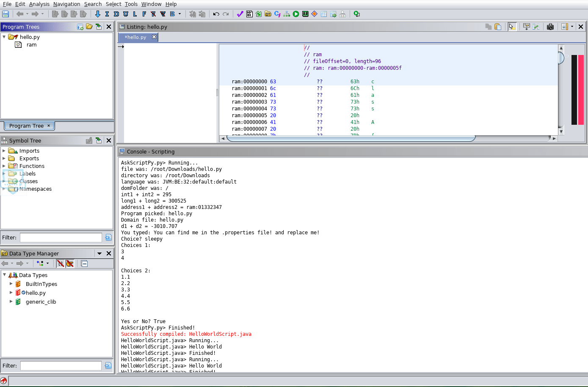Take a snapshot with the camera icon
588x387 pixels.
550,27
